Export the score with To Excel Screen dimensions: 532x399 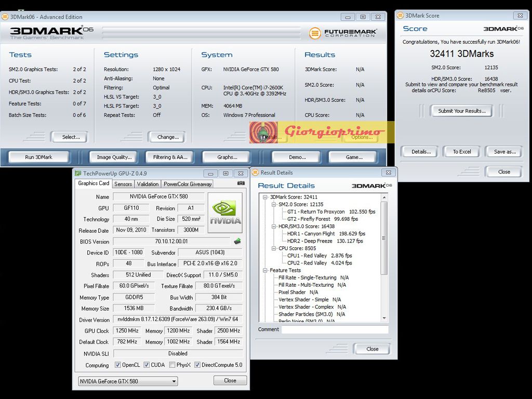(462, 152)
